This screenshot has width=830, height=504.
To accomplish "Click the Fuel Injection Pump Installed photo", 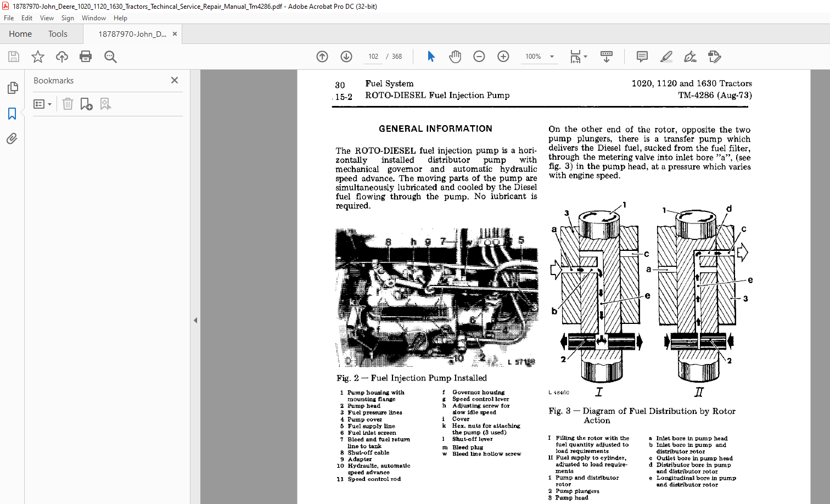I will pos(436,298).
